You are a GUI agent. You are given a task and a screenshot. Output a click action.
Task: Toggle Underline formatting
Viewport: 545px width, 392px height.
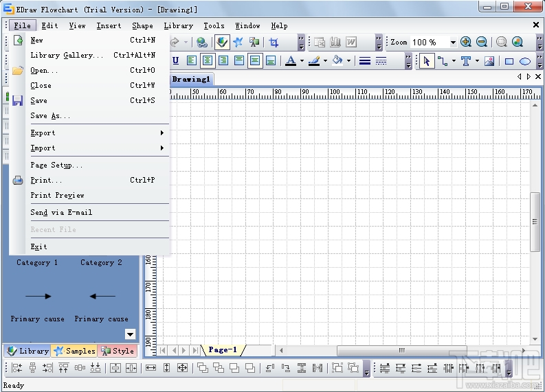(x=175, y=61)
